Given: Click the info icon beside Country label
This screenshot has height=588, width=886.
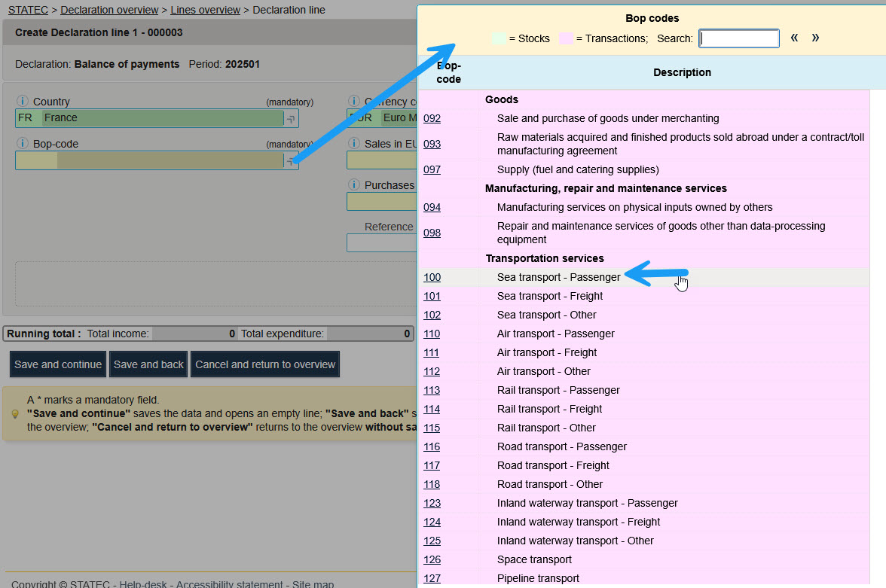Looking at the screenshot, I should (22, 102).
